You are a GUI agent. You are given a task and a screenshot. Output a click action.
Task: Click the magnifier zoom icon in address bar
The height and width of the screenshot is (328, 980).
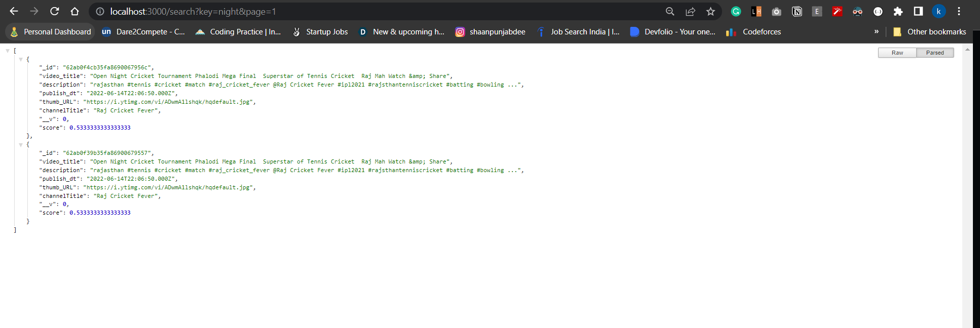click(x=670, y=12)
